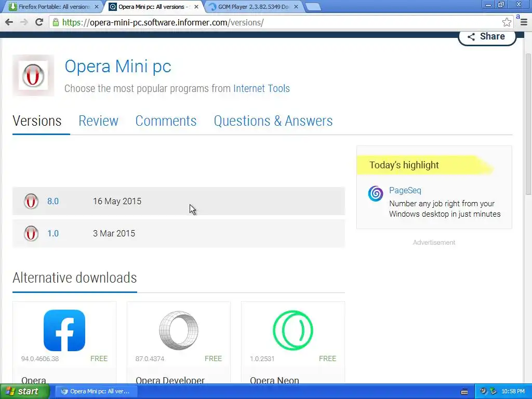532x399 pixels.
Task: Close the Opera Mini pc tab
Action: (x=196, y=7)
